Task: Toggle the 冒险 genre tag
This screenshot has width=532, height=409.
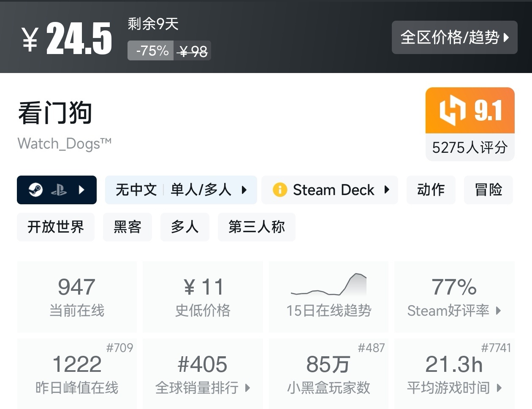Action: coord(489,190)
